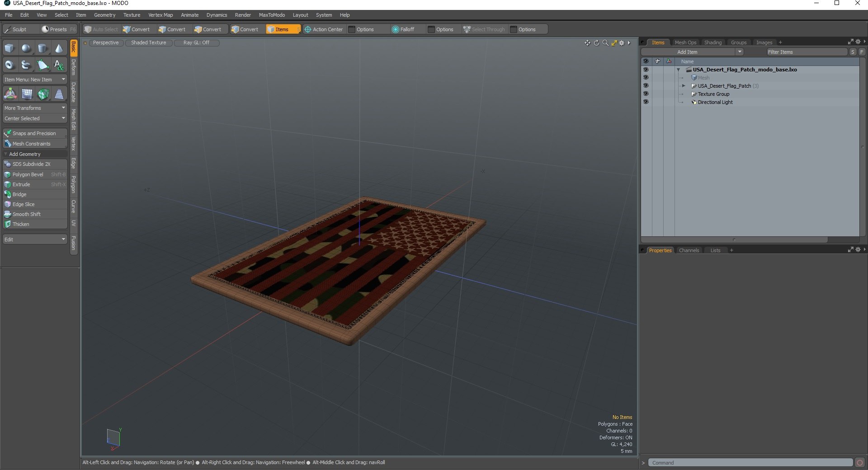Expand the USA_Desert_Flag_Patch group
Screen dimensions: 868x470
pyautogui.click(x=684, y=86)
